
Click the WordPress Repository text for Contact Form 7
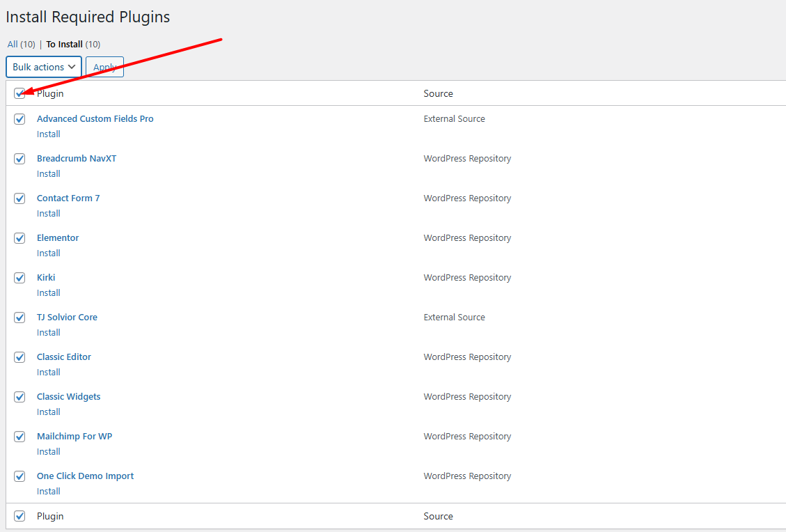[x=467, y=198]
